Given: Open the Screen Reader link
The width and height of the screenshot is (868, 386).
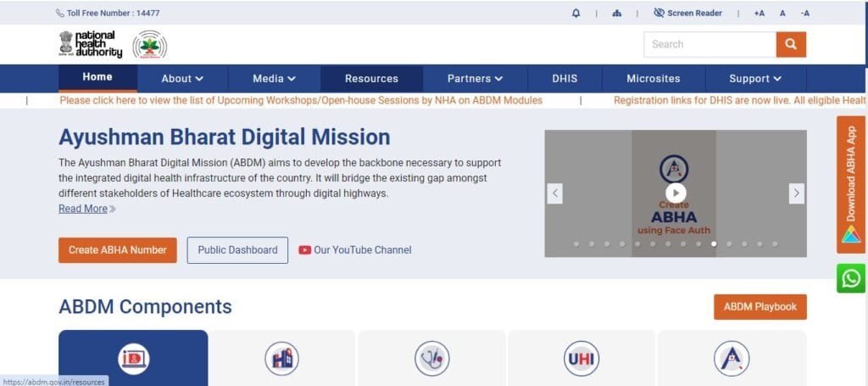Looking at the screenshot, I should coord(687,14).
